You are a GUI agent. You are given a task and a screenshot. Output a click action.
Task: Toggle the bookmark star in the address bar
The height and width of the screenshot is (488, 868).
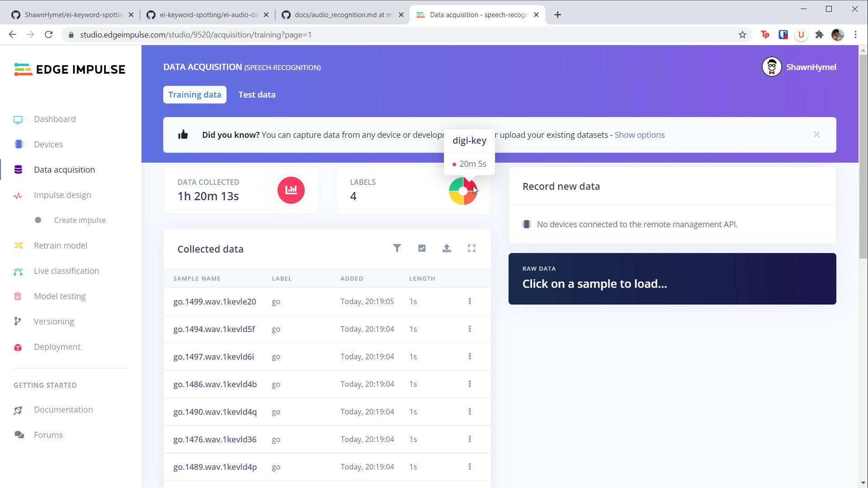point(742,34)
